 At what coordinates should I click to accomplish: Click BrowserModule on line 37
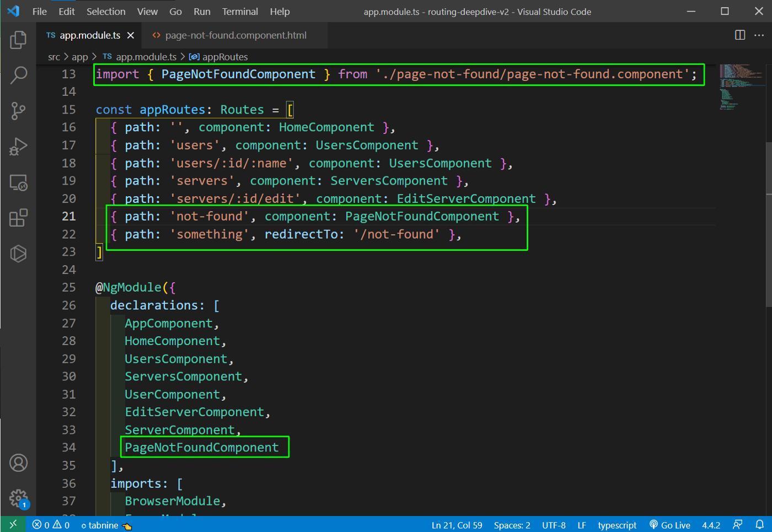point(173,501)
